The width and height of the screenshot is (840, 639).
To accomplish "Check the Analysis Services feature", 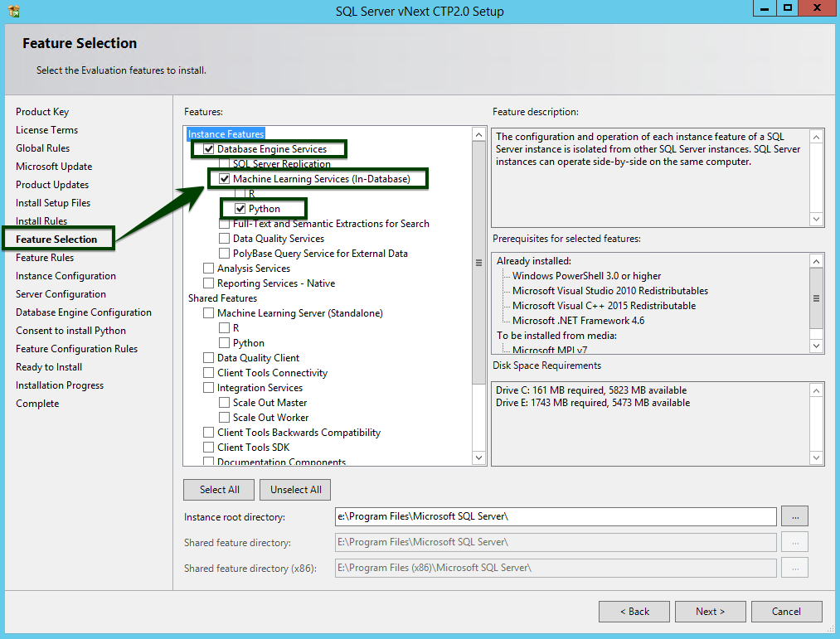I will pos(207,268).
